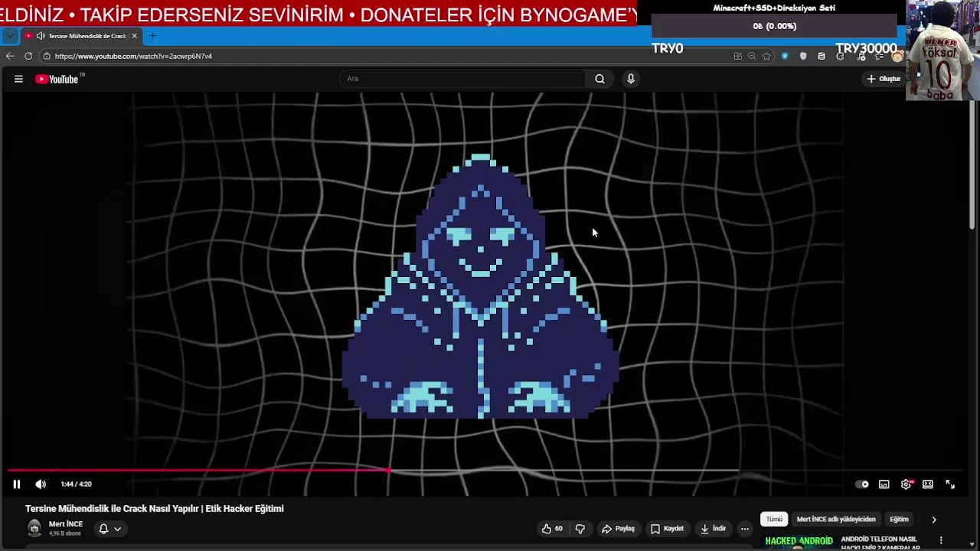Open the player settings gear
Viewport: 980px width, 551px height.
point(906,484)
